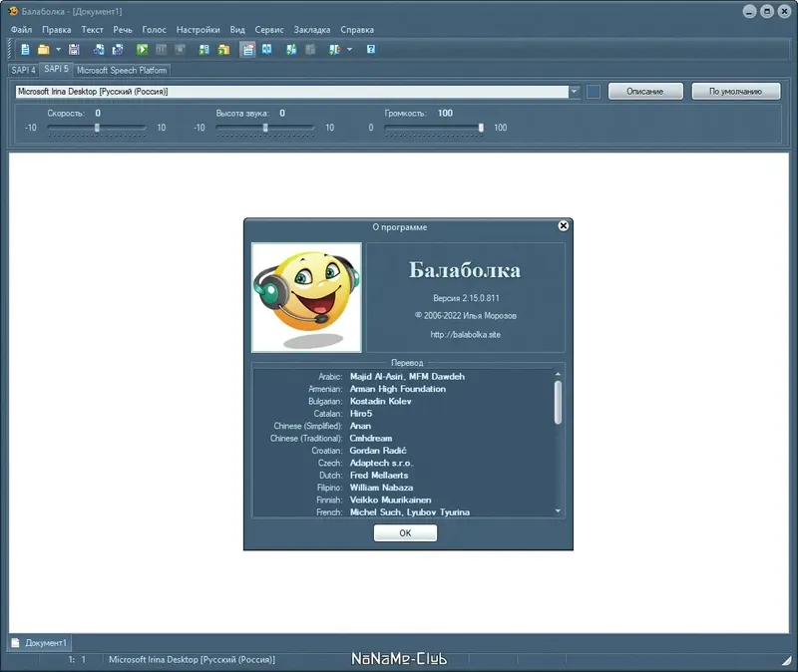Open the Текст menu
This screenshot has height=672, width=798.
click(x=92, y=30)
